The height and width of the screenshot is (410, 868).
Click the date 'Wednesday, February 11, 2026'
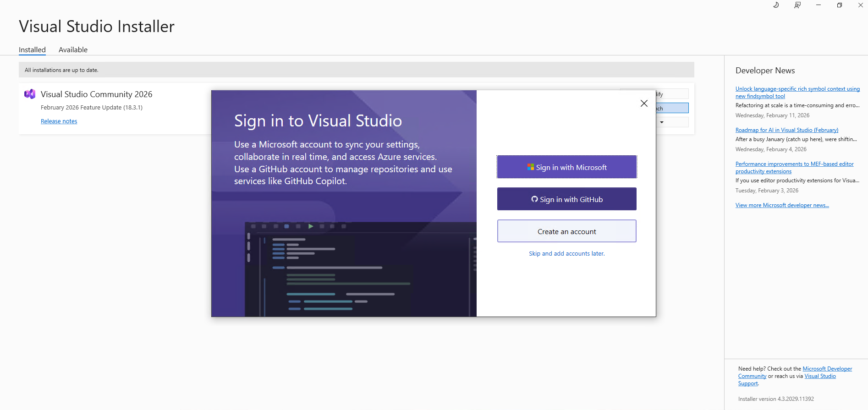pos(773,115)
